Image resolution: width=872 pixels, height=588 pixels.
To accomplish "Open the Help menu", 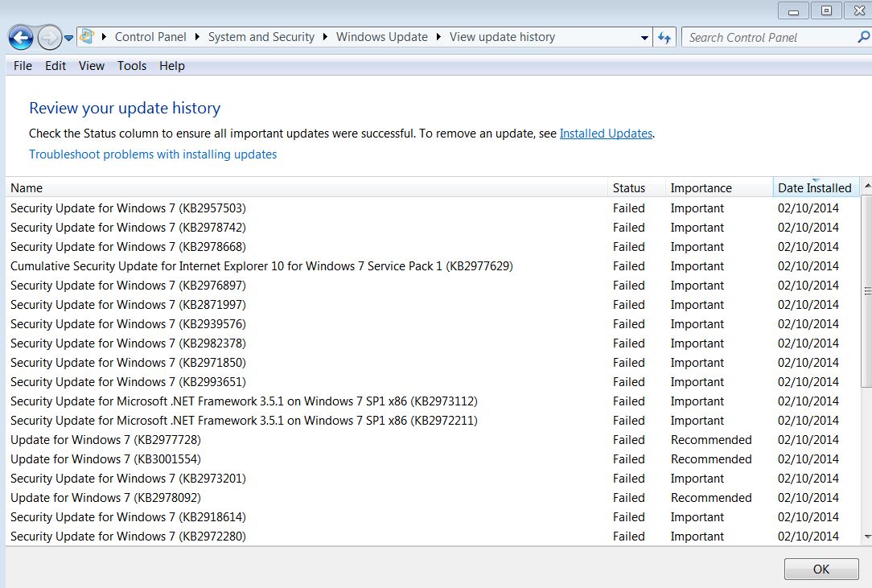I will [x=172, y=66].
